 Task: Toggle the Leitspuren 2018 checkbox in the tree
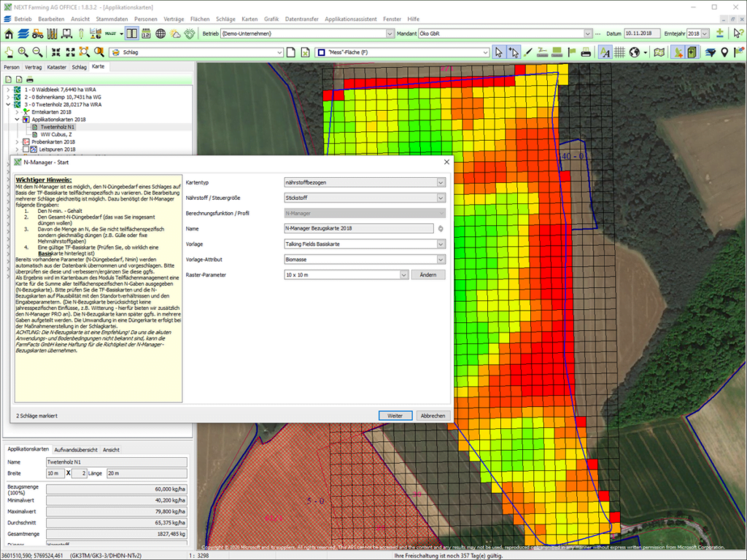(x=26, y=149)
